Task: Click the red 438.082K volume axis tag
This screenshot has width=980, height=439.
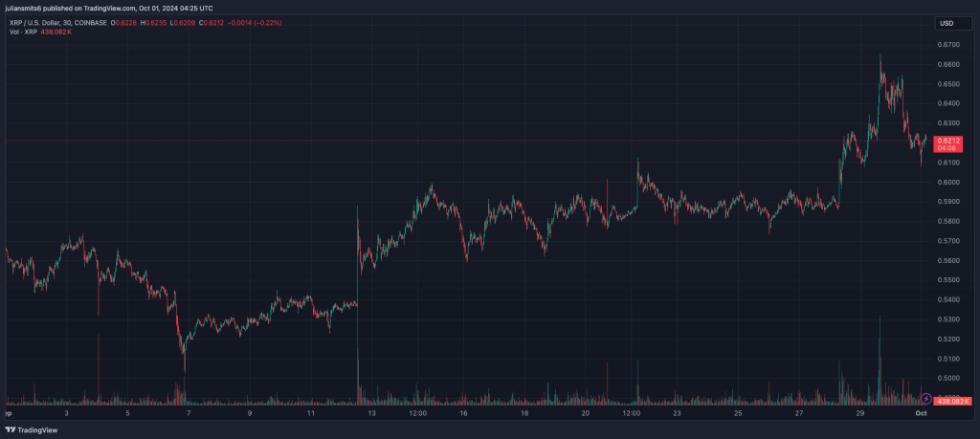Action: [x=952, y=402]
